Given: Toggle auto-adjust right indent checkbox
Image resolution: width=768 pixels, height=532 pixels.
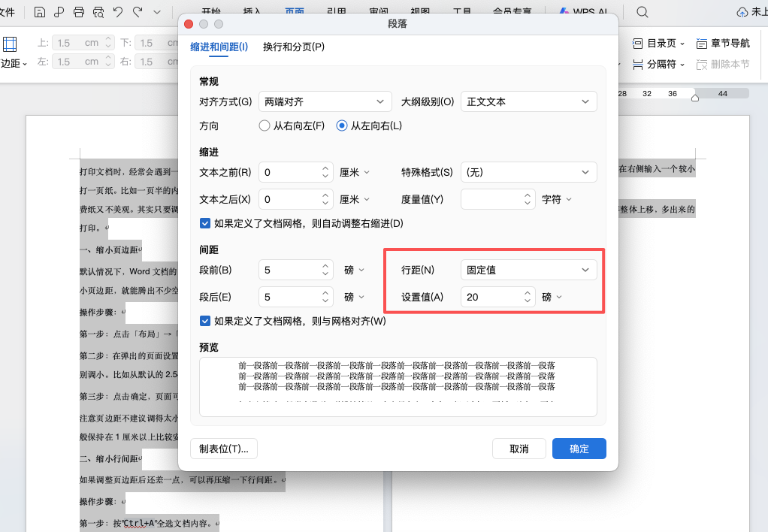Looking at the screenshot, I should 205,223.
